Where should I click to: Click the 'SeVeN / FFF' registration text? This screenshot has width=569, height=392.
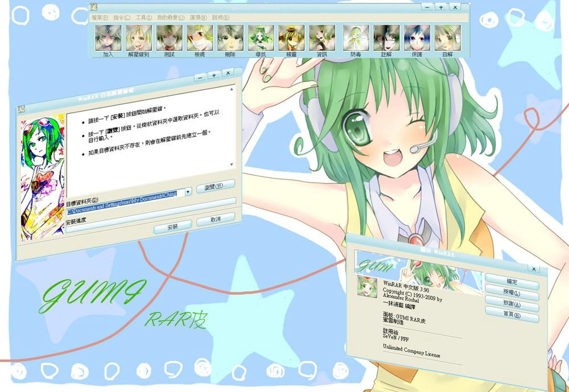[x=396, y=337]
